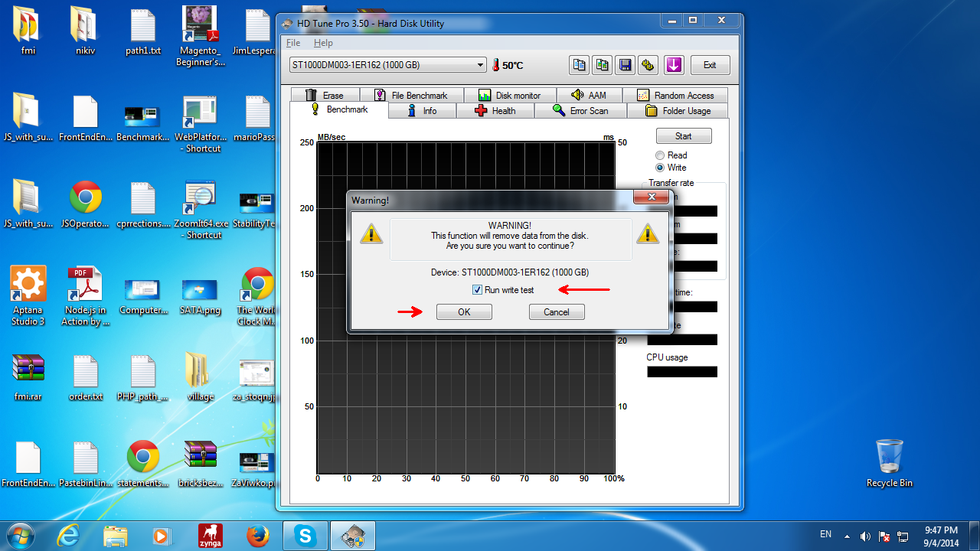This screenshot has height=551, width=980.
Task: Click the Start benchmark button
Action: [684, 136]
